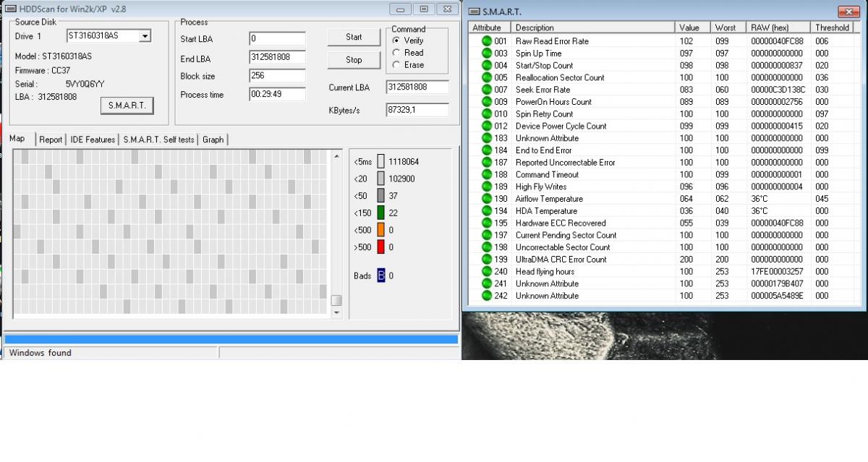Viewport: 868px width, 462px height.
Task: Click the High Fly Writes status icon
Action: pos(485,187)
